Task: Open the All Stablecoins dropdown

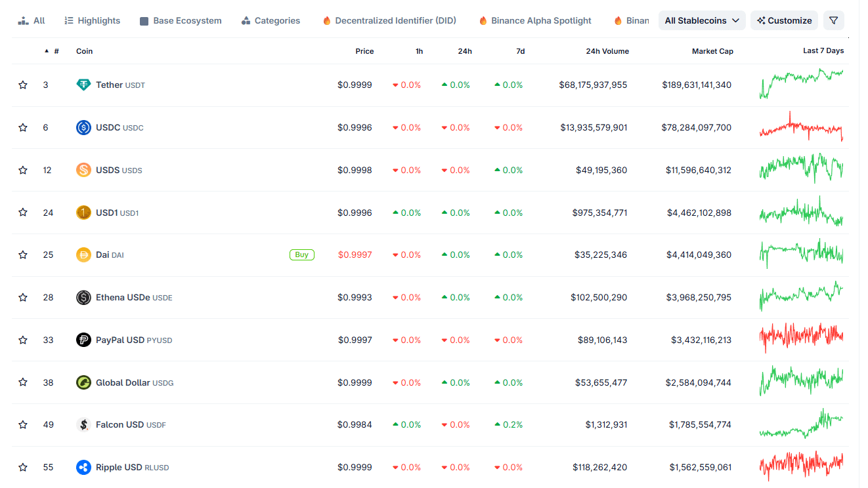Action: tap(702, 20)
